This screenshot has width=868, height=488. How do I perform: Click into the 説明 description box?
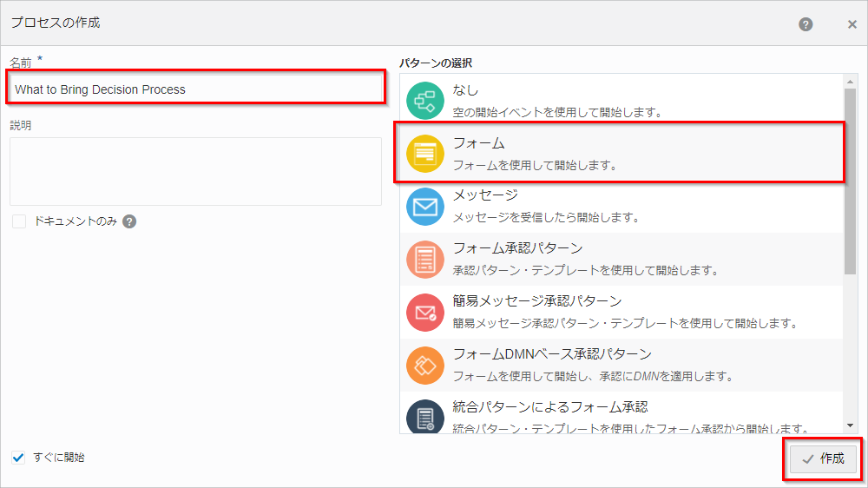[x=195, y=171]
